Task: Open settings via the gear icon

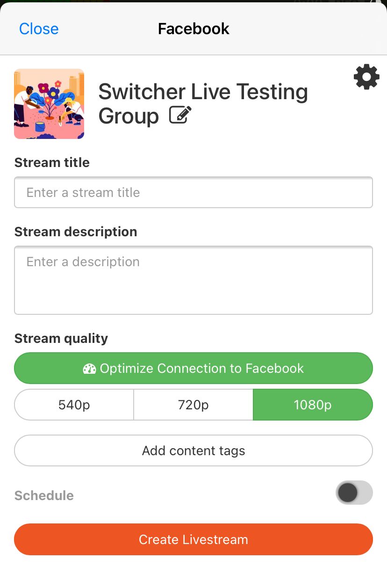Action: [366, 77]
